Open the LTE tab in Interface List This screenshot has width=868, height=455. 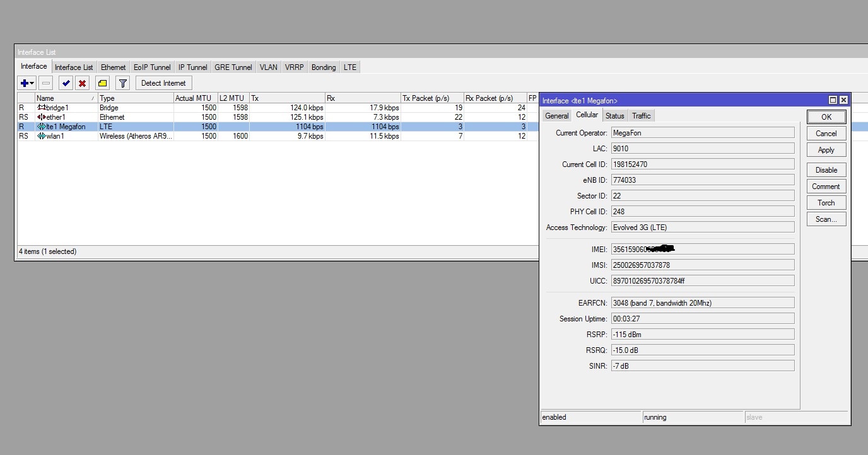click(x=350, y=67)
